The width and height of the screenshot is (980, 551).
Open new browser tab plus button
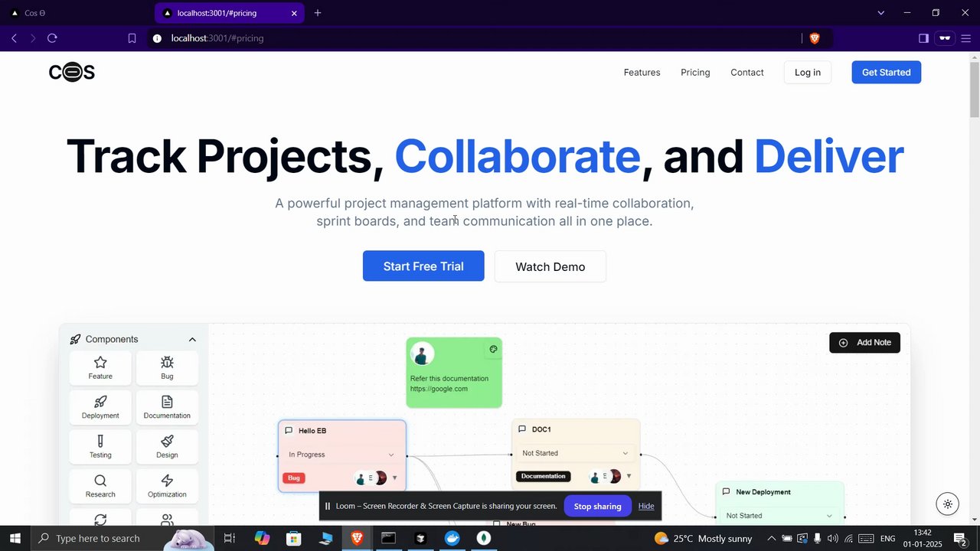pyautogui.click(x=318, y=13)
